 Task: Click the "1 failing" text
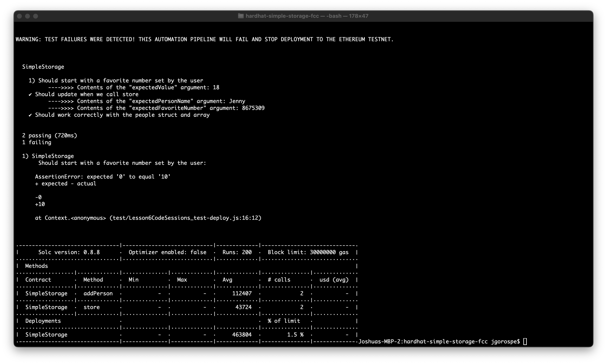coord(37,142)
